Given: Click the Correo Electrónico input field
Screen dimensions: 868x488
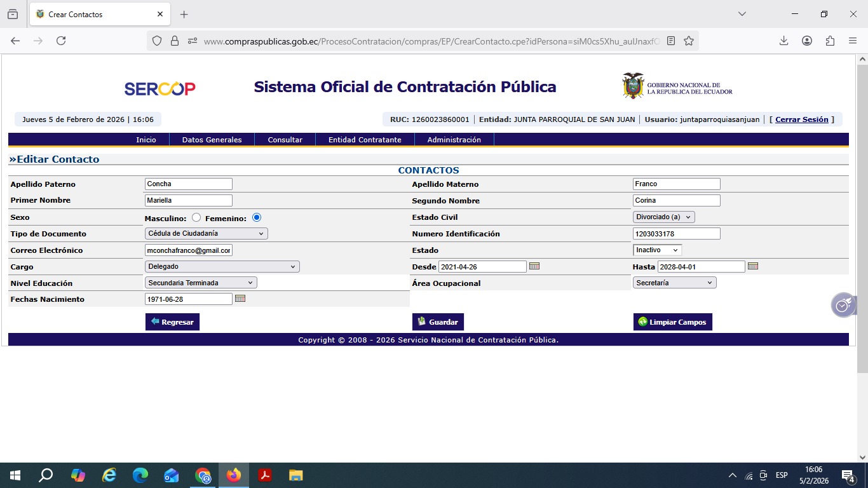Looking at the screenshot, I should [189, 250].
